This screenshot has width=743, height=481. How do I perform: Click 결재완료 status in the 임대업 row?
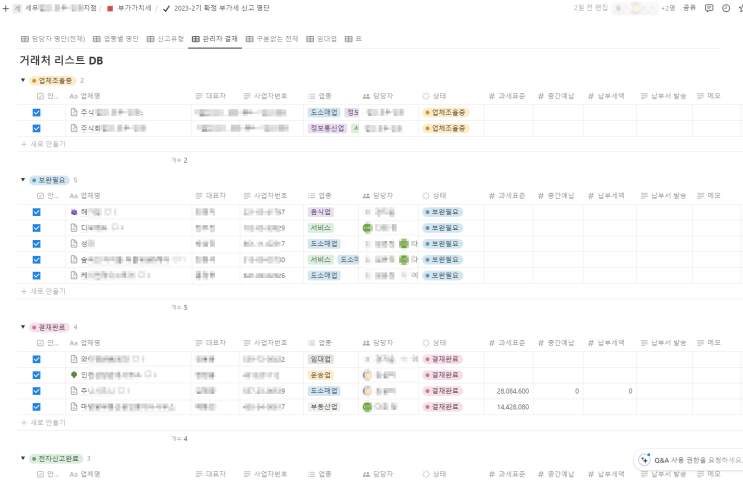[x=443, y=359]
